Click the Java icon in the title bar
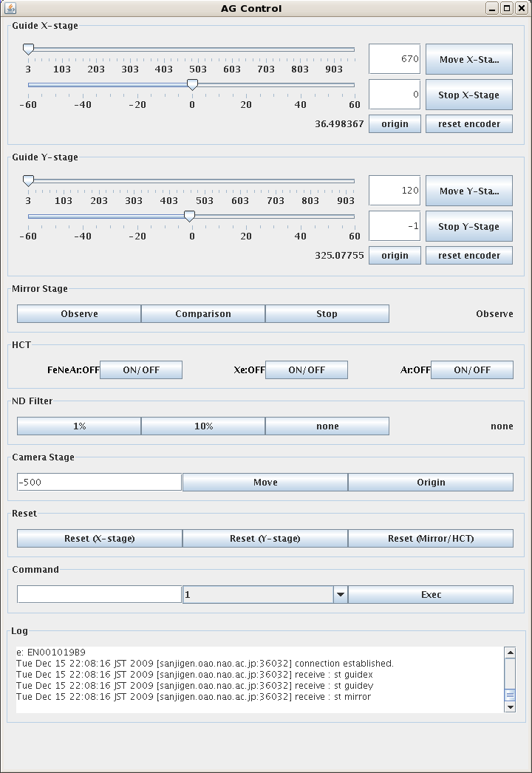 [10, 8]
